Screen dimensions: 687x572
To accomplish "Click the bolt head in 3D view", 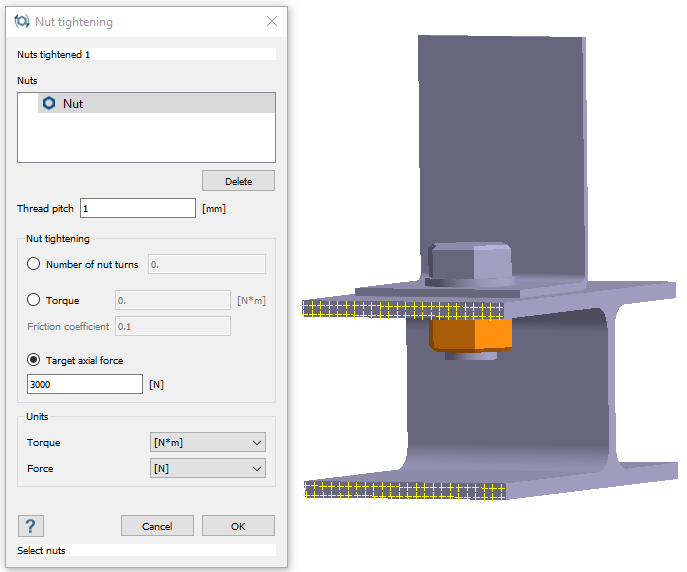I will point(470,261).
